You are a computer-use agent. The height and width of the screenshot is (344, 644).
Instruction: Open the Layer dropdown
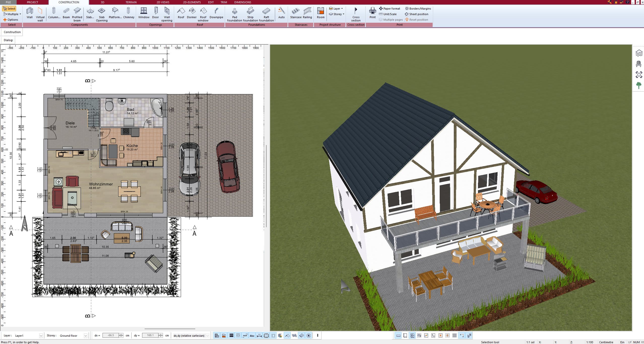(x=336, y=8)
